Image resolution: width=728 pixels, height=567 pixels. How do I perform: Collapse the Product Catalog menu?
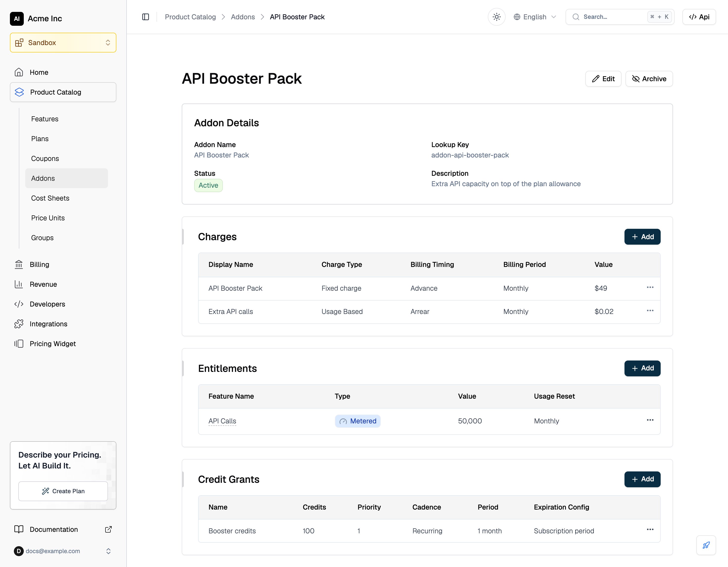(x=63, y=92)
